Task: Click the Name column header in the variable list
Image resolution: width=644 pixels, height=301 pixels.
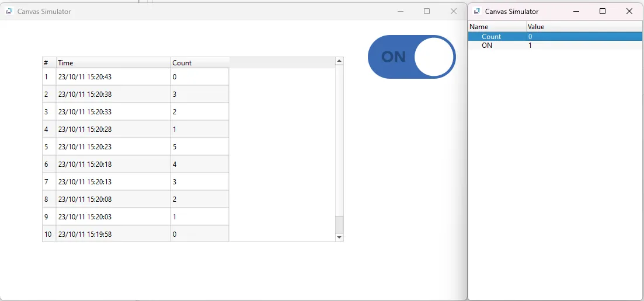Action: [x=496, y=27]
